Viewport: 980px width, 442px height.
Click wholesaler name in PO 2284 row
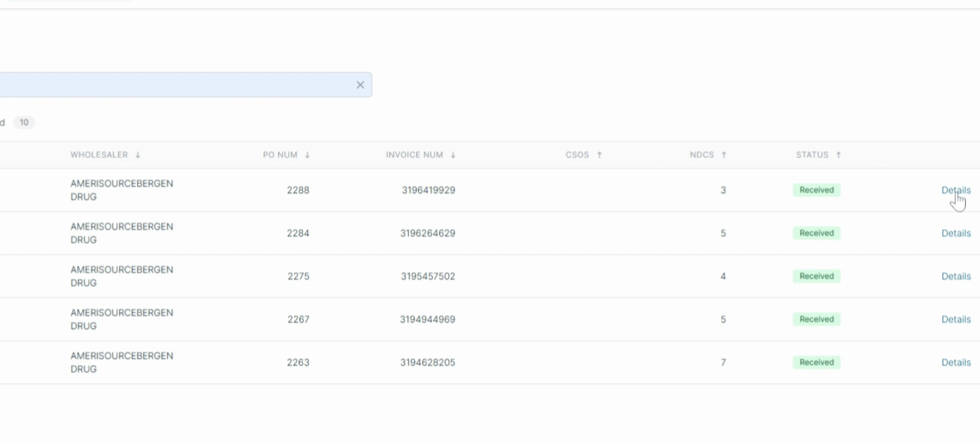(x=122, y=233)
